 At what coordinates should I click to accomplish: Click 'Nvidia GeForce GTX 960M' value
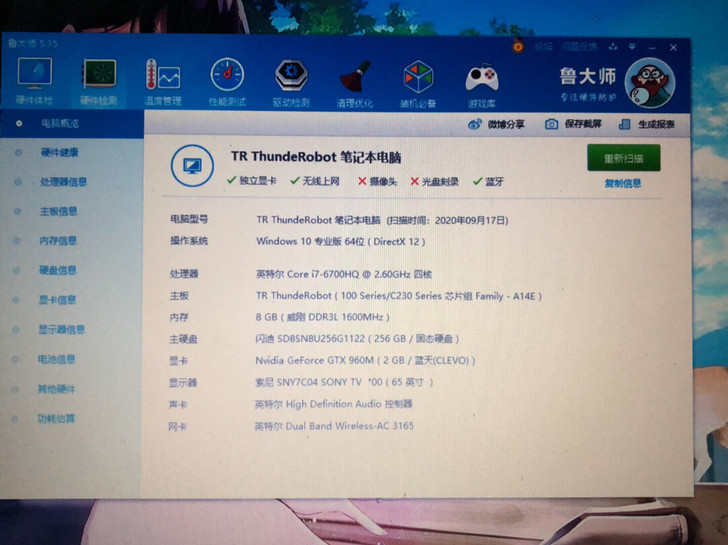click(314, 360)
